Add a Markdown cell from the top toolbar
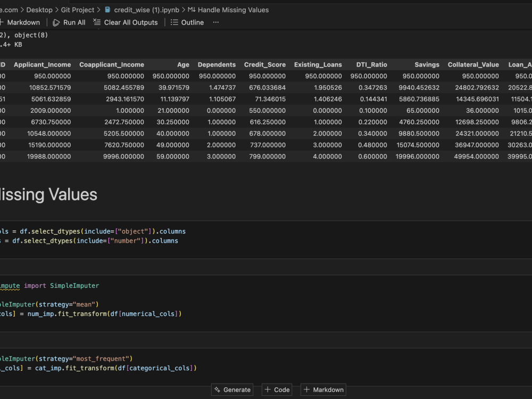Screen dimensions: 532x399 point(20,22)
